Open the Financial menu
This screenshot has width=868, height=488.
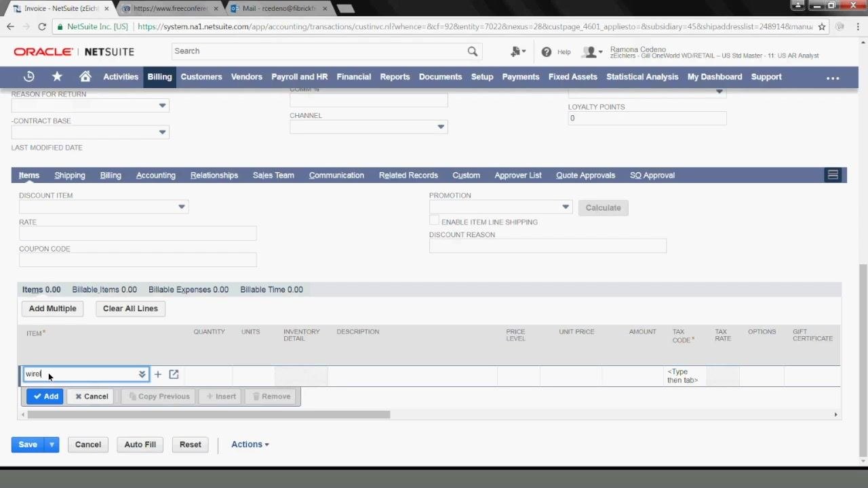pyautogui.click(x=354, y=77)
